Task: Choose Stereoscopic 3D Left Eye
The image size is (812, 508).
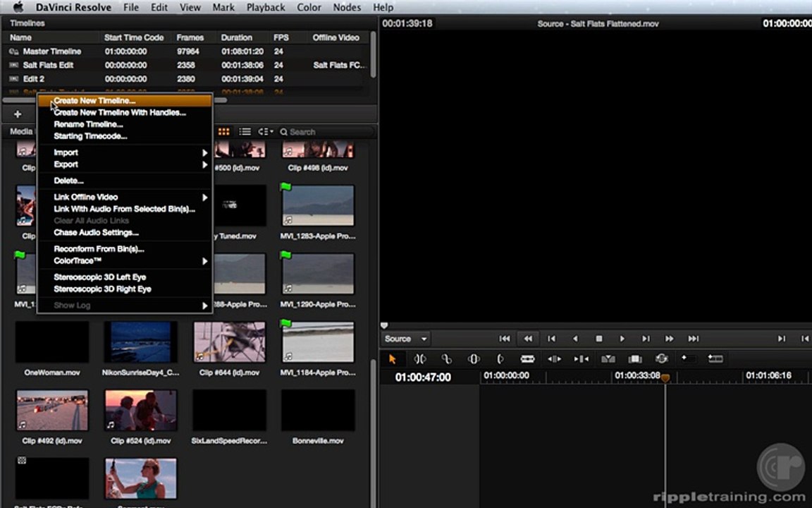Action: coord(124,277)
